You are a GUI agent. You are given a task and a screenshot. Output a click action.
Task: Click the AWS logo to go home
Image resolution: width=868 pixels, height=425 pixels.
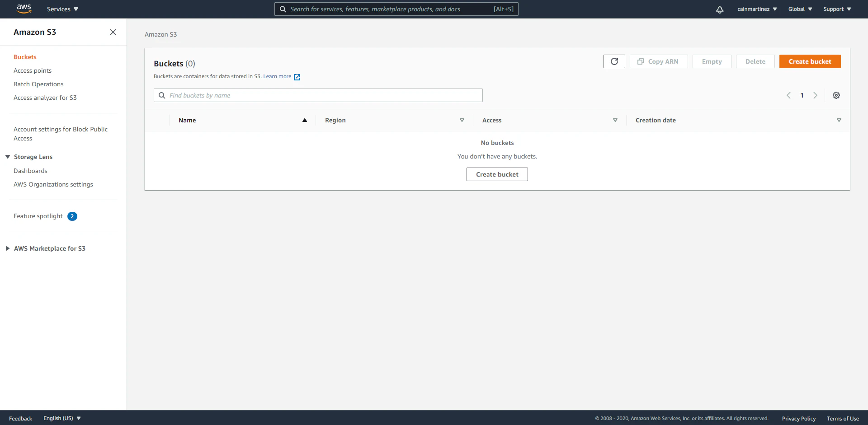[24, 9]
